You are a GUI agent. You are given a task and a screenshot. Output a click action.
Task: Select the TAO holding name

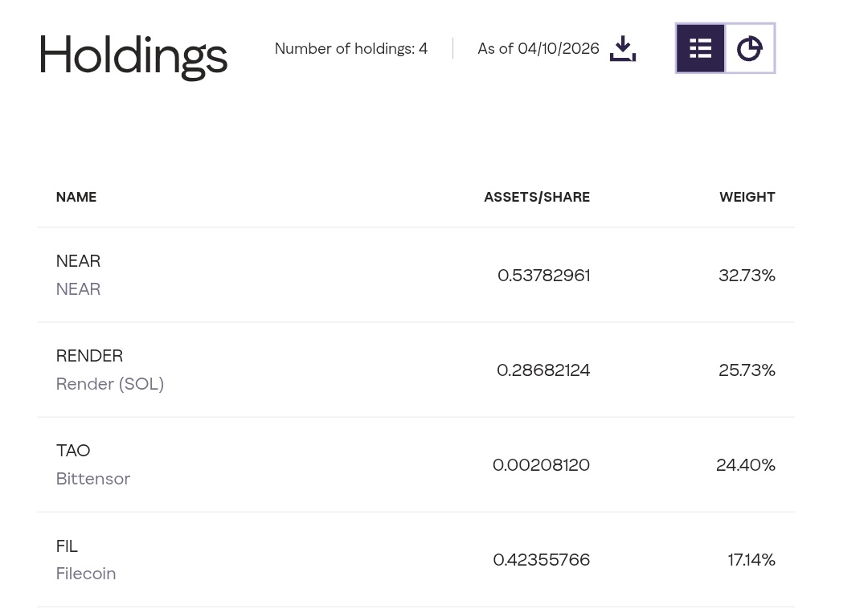point(73,451)
